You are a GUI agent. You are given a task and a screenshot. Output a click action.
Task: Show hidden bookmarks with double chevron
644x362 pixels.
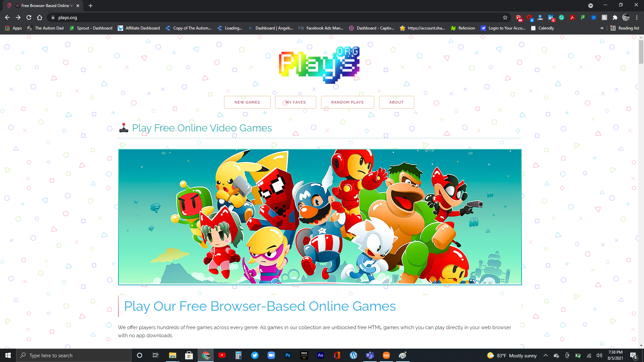(602, 28)
